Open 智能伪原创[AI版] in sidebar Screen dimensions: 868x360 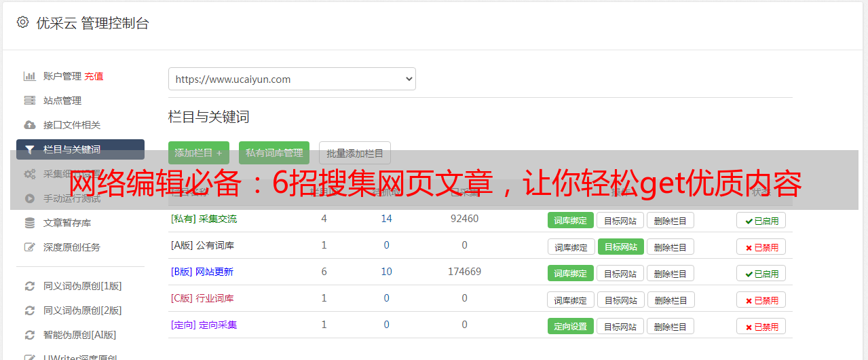click(80, 335)
